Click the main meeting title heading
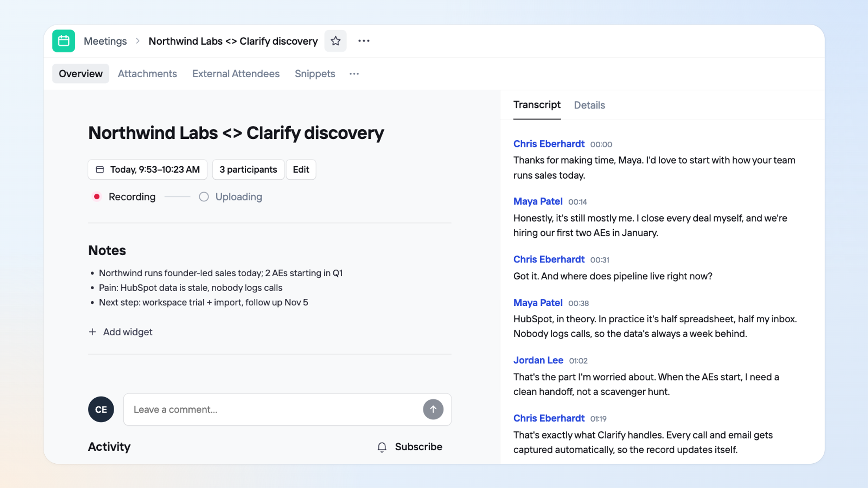This screenshot has width=868, height=488. (x=236, y=133)
